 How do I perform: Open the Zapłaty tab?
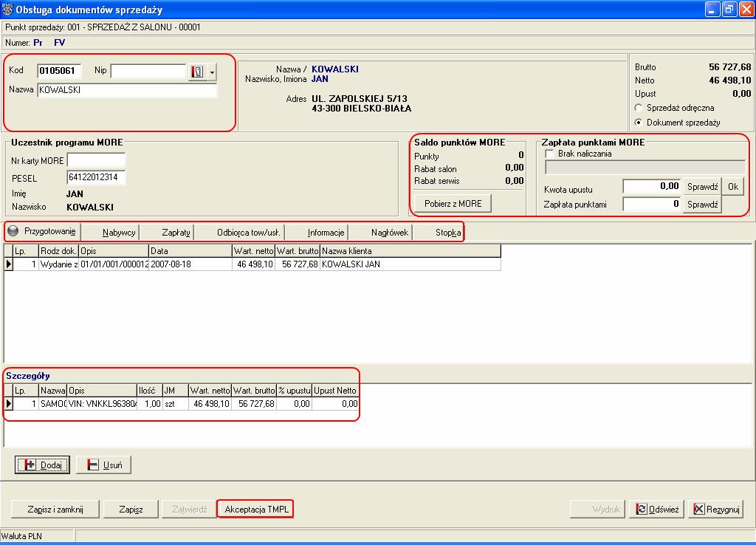click(x=176, y=233)
